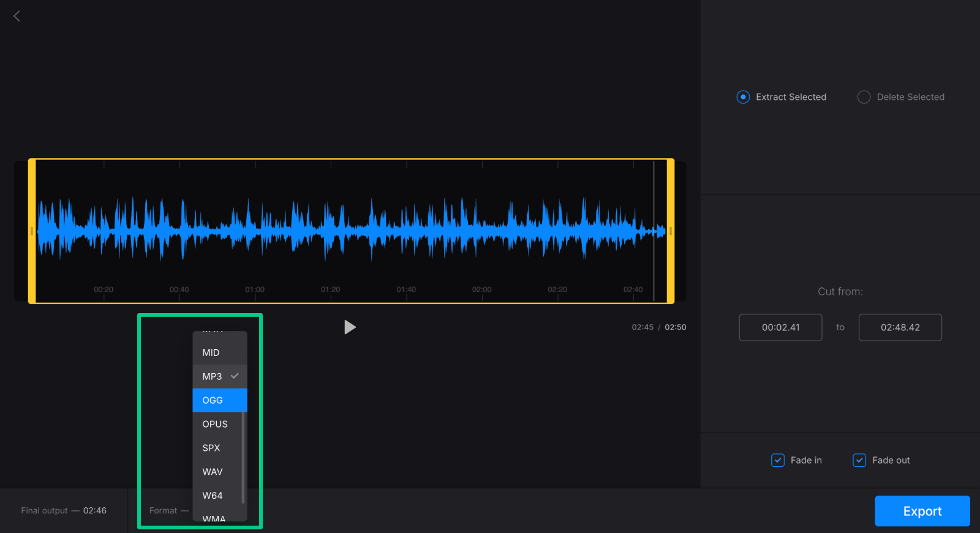Click the Format label in bottom bar
Screen dimensions: 980x533
coord(163,510)
